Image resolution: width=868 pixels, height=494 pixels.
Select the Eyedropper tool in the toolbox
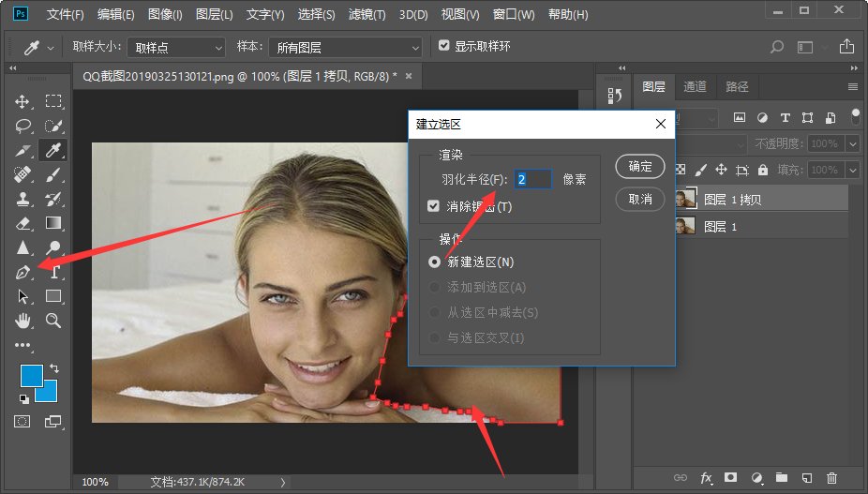pos(53,150)
